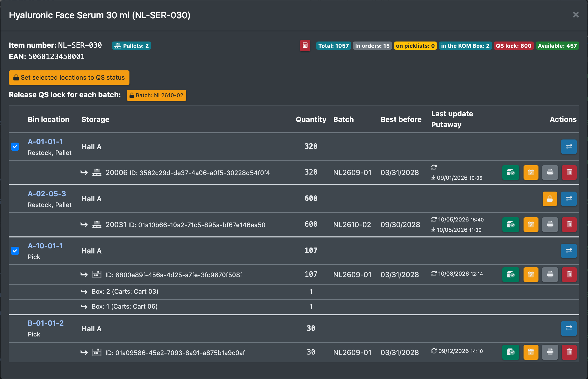Click the Pallets: 2 badge
588x379 pixels.
(x=132, y=46)
